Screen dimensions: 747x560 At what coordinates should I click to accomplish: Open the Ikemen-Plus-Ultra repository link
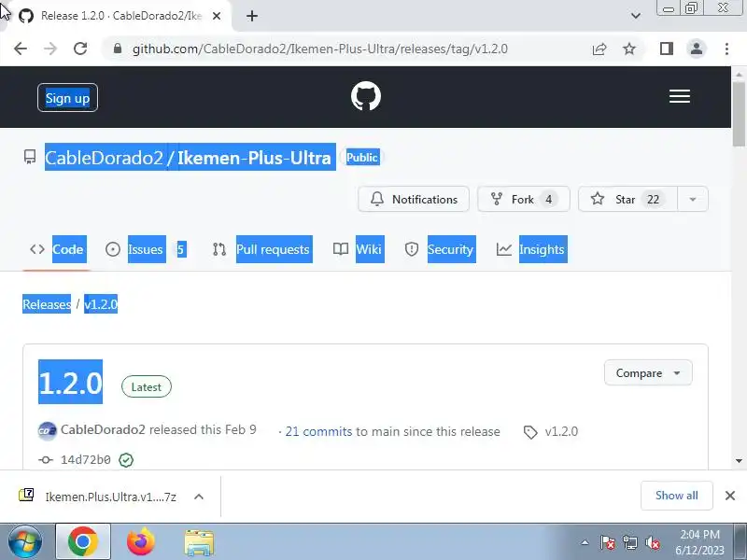click(254, 157)
